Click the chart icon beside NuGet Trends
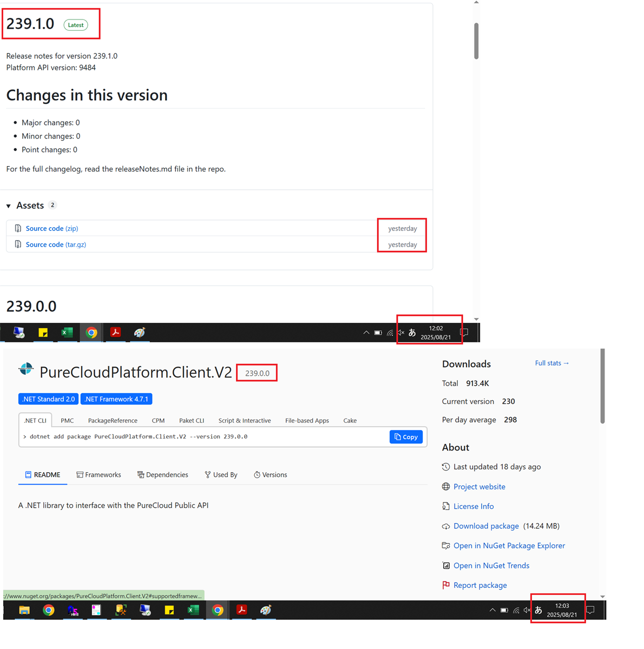 (446, 566)
